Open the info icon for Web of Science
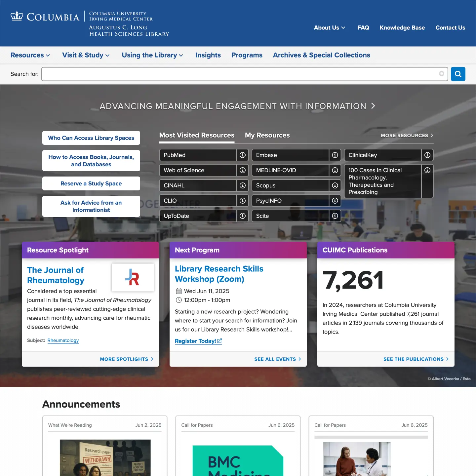Image resolution: width=476 pixels, height=476 pixels. coord(243,170)
